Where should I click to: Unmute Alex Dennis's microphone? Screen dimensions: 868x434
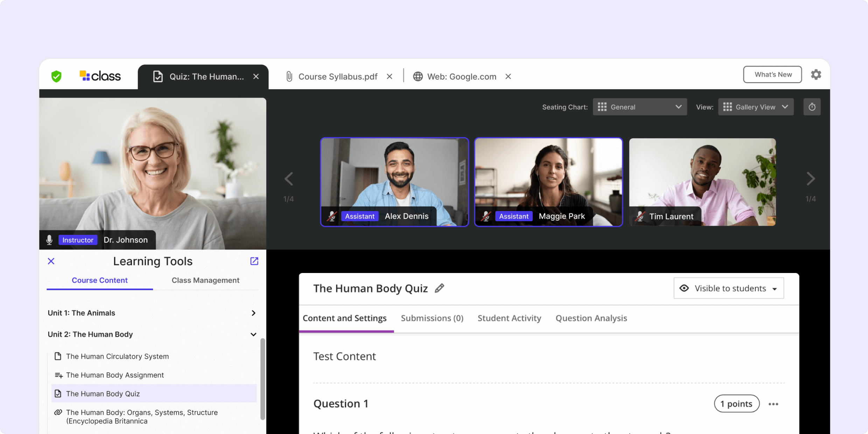[x=332, y=216]
